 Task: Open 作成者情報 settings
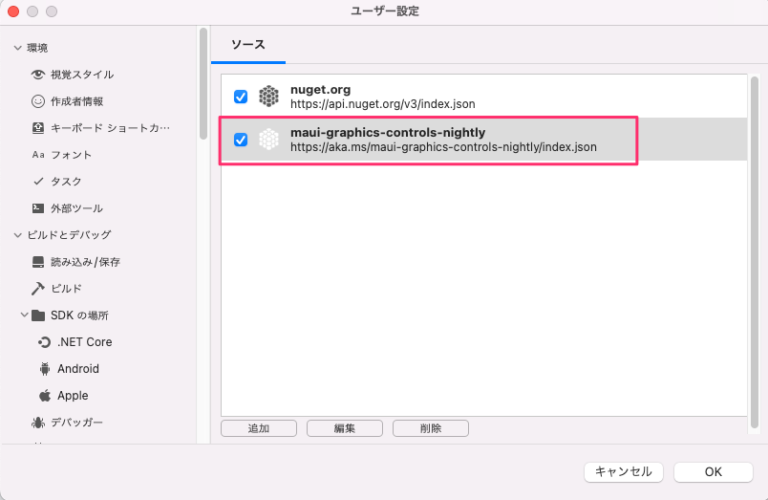point(77,101)
